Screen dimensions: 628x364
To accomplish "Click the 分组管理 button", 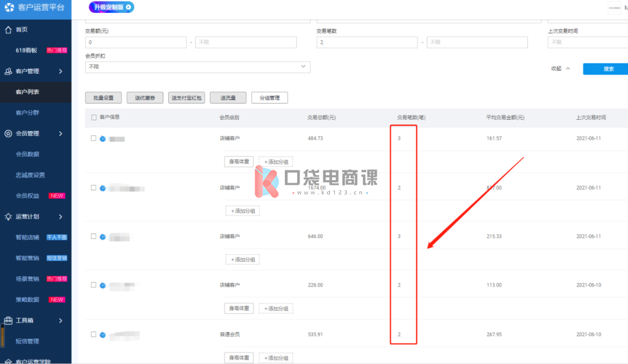I will 270,98.
